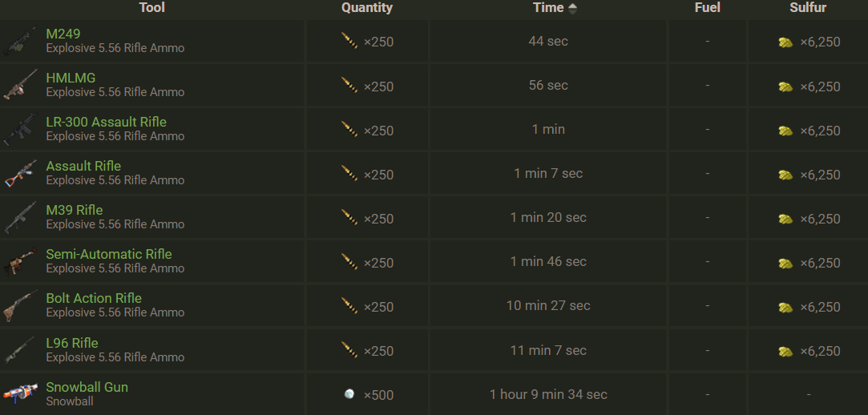Click the Snowball Gun icon
The height and width of the screenshot is (415, 868).
point(19,394)
